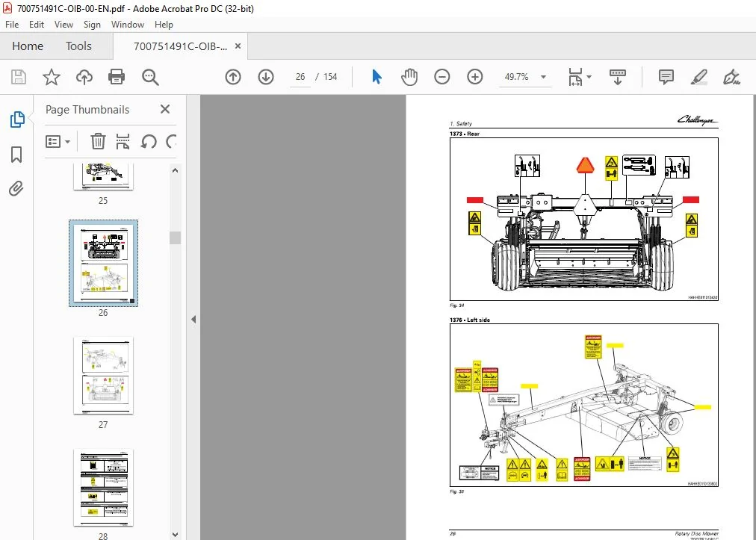Screen dimensions: 756x540
Task: Open the sign document tool
Action: tap(732, 77)
